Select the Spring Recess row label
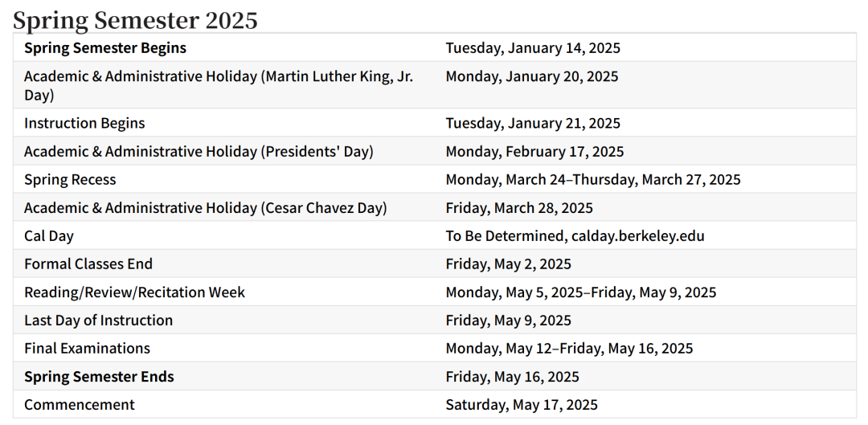 (x=70, y=180)
